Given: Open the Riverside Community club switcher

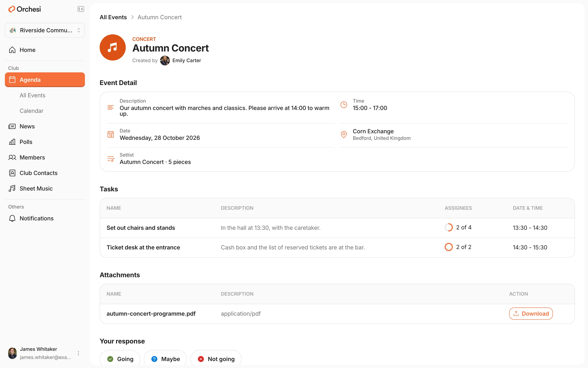Looking at the screenshot, I should click(x=45, y=30).
